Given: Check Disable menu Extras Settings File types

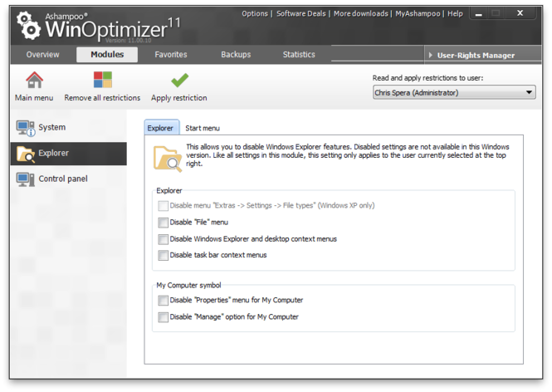Looking at the screenshot, I should click(163, 206).
